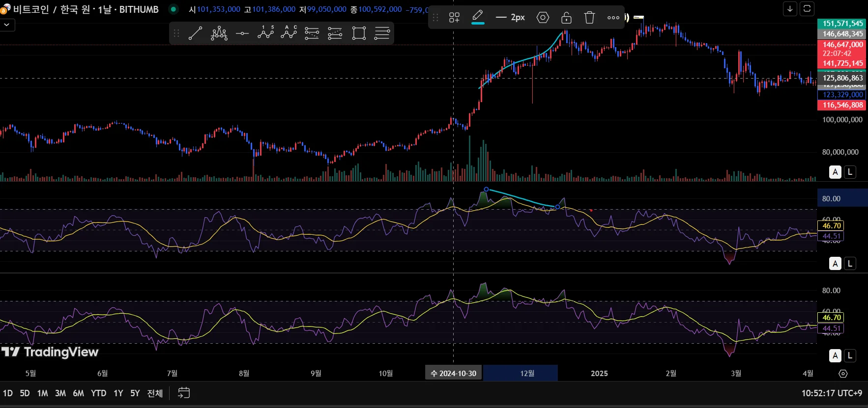Set time range to 1M

tap(43, 393)
